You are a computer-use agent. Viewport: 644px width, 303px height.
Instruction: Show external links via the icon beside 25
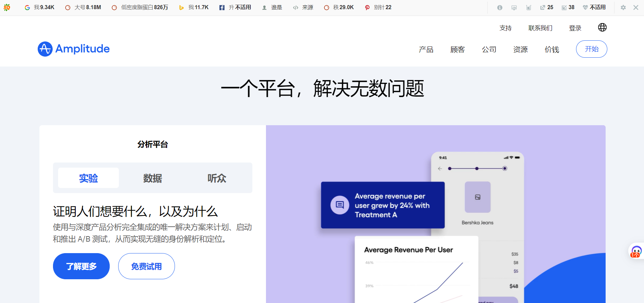543,7
